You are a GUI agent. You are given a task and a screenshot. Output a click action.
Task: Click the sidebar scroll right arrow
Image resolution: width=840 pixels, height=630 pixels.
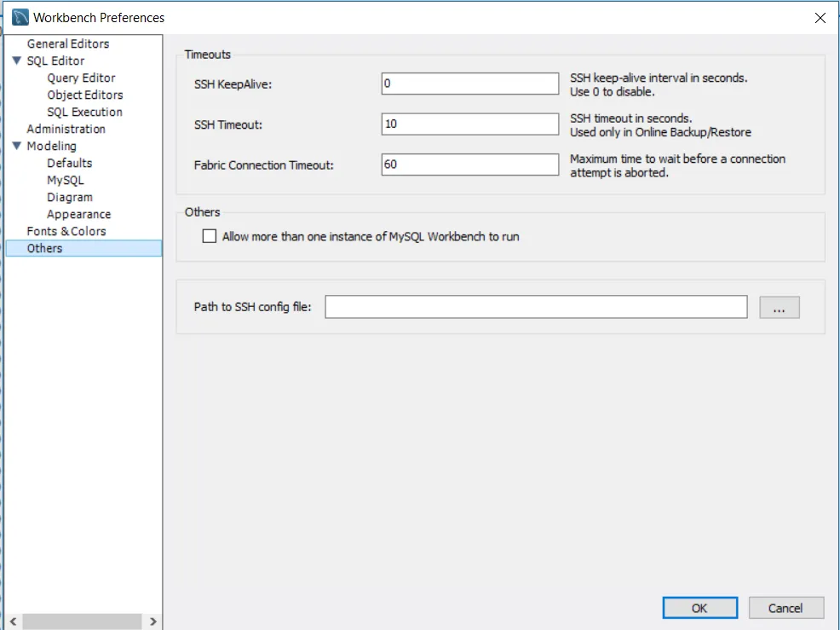(153, 621)
